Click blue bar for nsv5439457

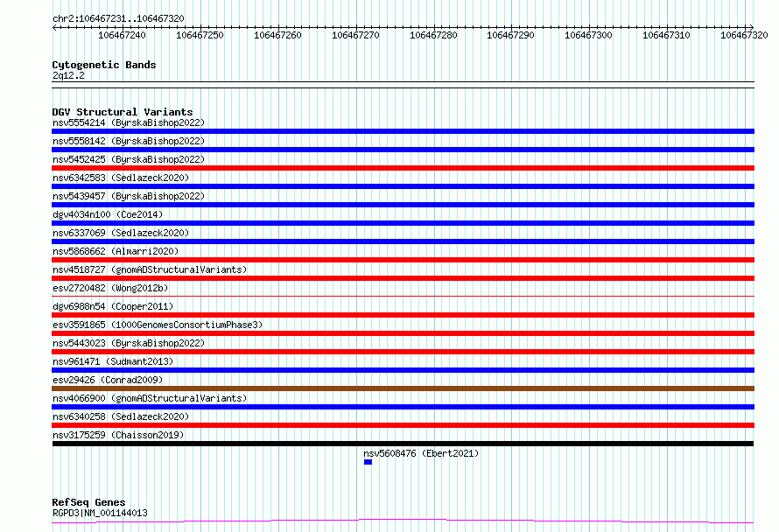click(403, 205)
